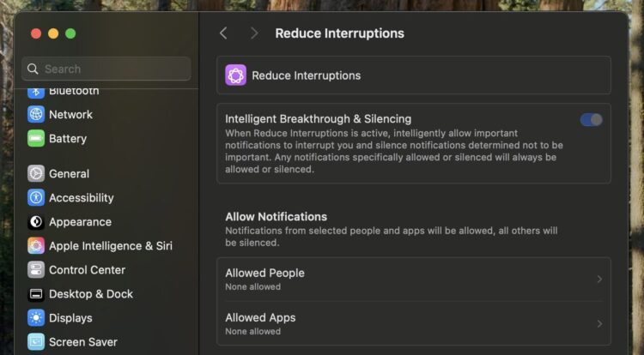
Task: Click the Intelligent Breakthrough & Silencing heading
Action: pyautogui.click(x=319, y=119)
